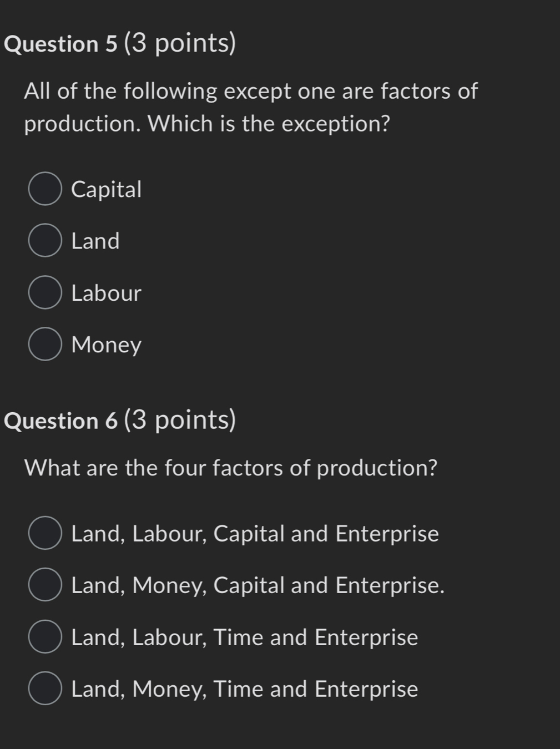Screen dimensions: 560x749
Task: Click the first answer label under Question 6
Action: [255, 533]
